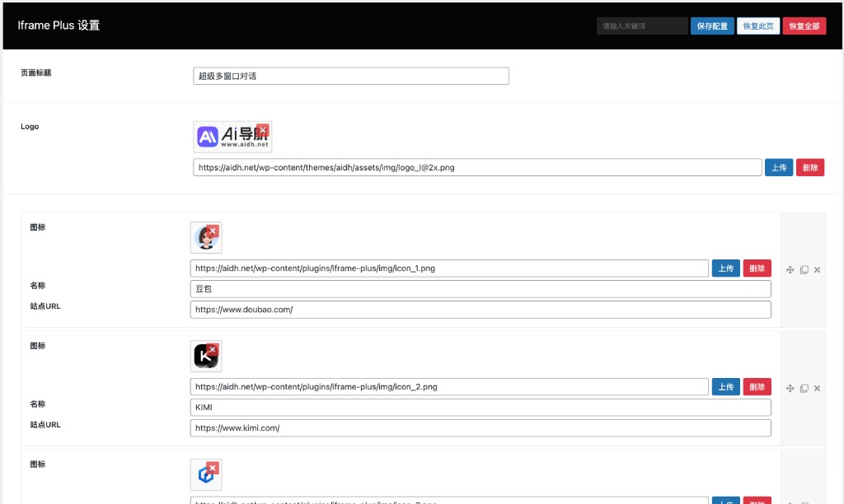This screenshot has height=504, width=844.
Task: Duplicate the KIMI entry with copy icon
Action: pos(804,388)
